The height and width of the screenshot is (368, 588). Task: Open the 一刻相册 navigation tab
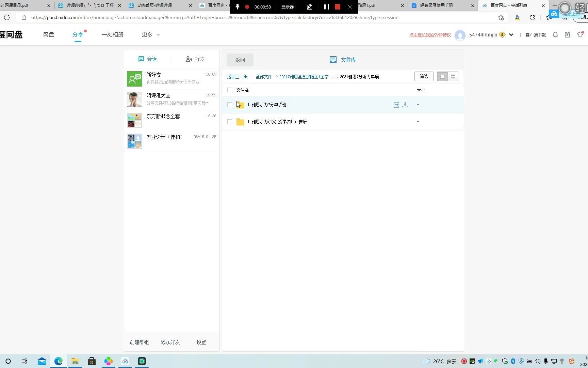tap(113, 35)
